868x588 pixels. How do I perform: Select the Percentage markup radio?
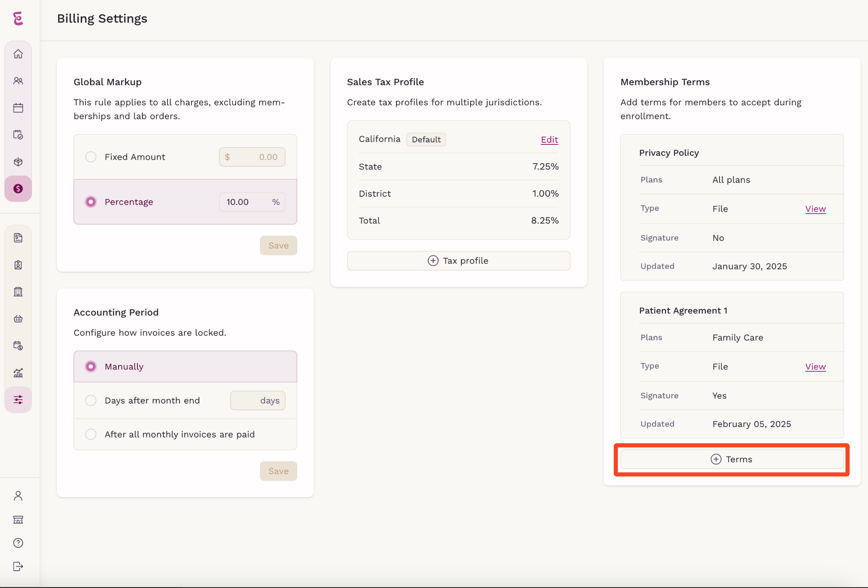coord(91,202)
